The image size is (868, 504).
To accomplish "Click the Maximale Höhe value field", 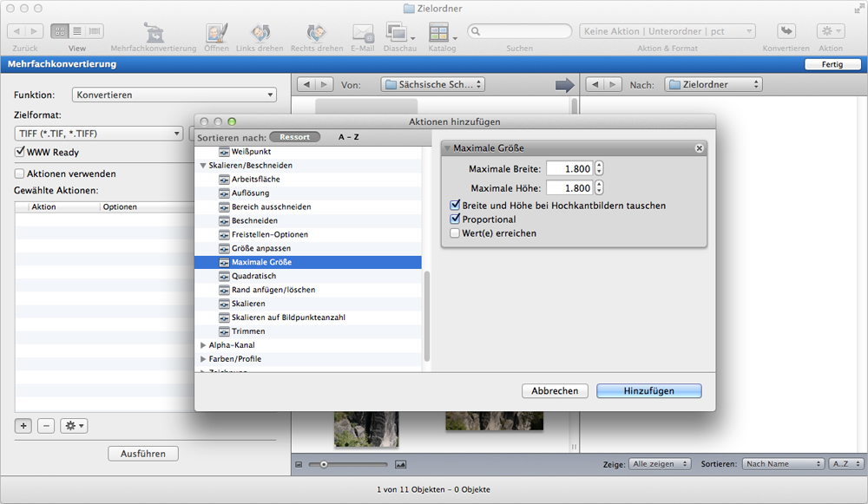I will pyautogui.click(x=569, y=188).
